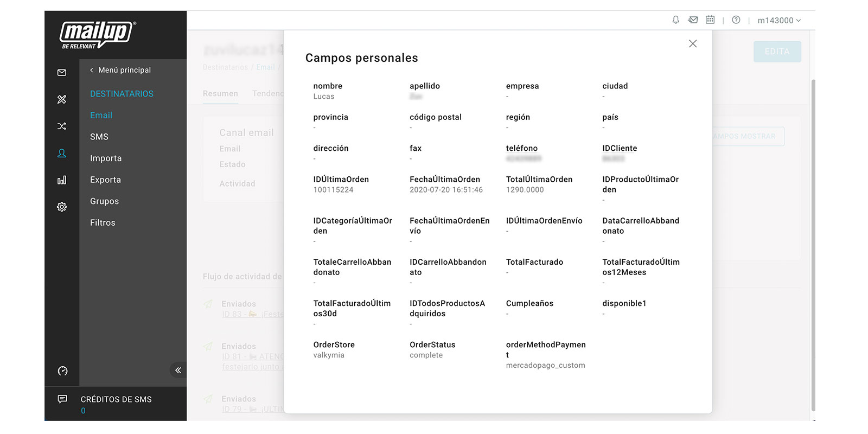Click the IDCliente field label

(620, 148)
